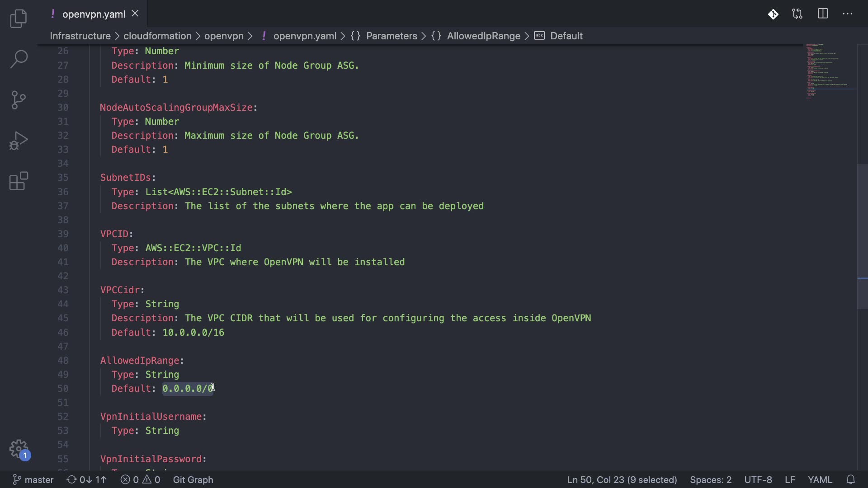
Task: Switch the master git branch in the status bar
Action: (33, 479)
